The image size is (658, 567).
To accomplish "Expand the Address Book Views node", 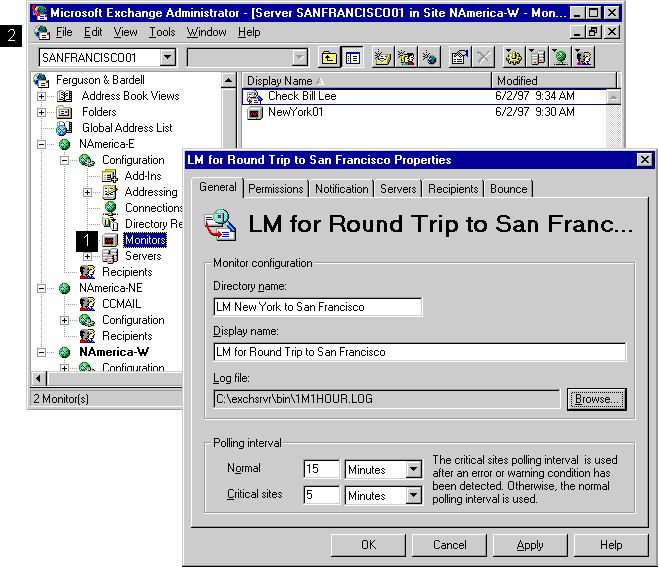I will point(41,97).
